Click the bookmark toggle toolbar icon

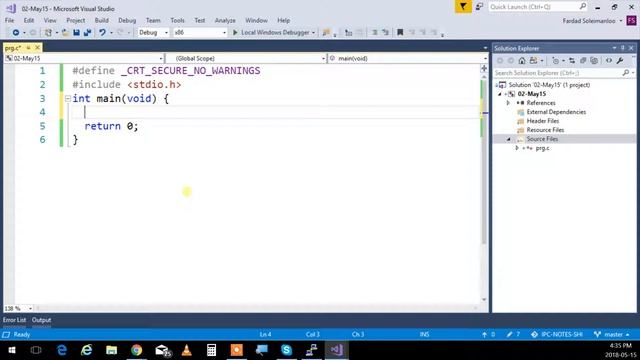[x=400, y=32]
